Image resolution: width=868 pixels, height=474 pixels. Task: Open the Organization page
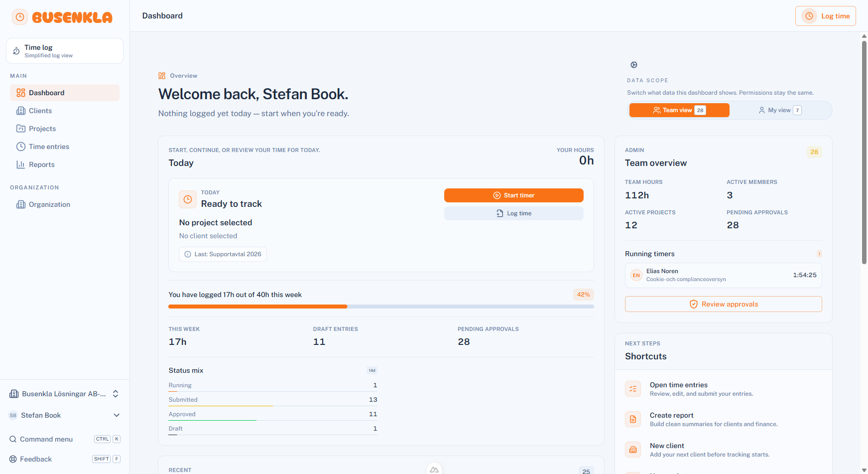[65, 204]
